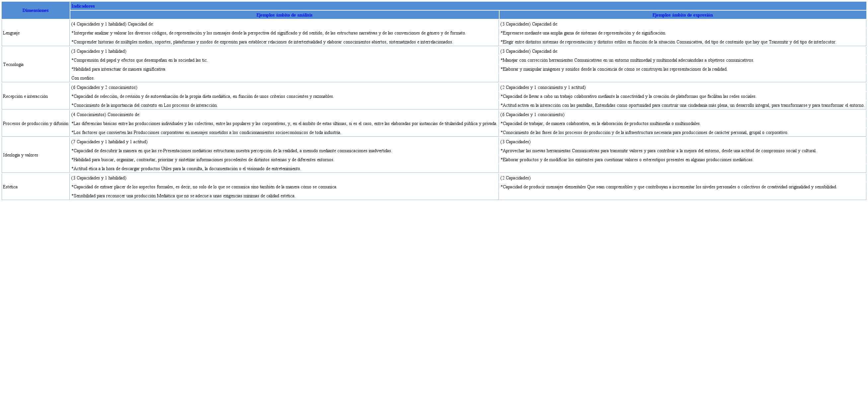Click the Estética dimension cell
Screen dimensions: 868x397
pyautogui.click(x=10, y=187)
